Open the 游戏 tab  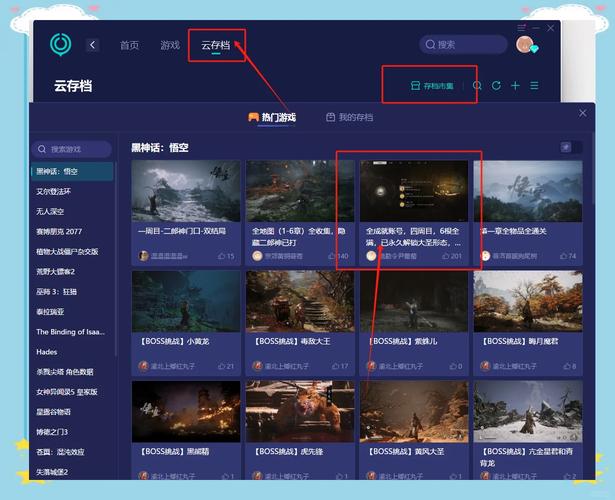170,45
